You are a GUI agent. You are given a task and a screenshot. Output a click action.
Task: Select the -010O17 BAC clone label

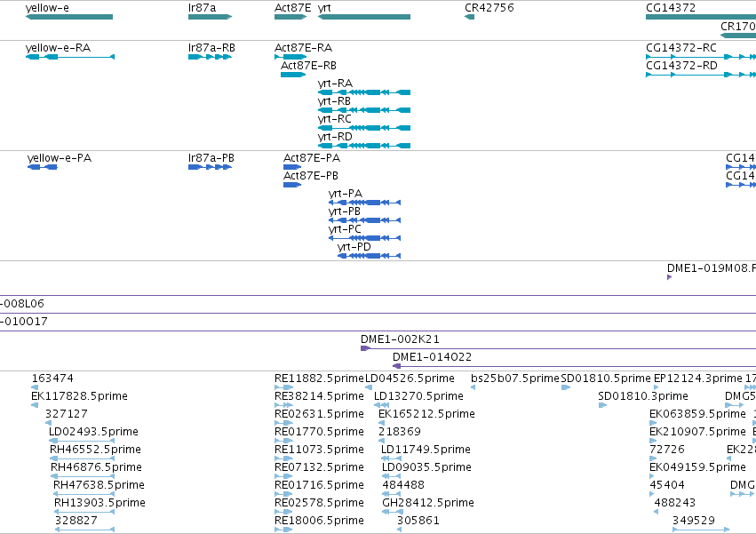pos(24,322)
